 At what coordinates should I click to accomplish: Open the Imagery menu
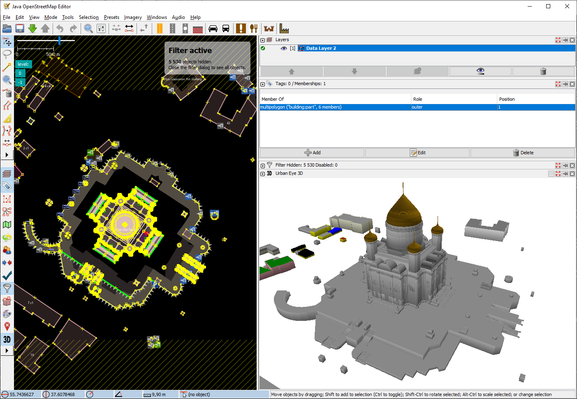click(x=133, y=17)
